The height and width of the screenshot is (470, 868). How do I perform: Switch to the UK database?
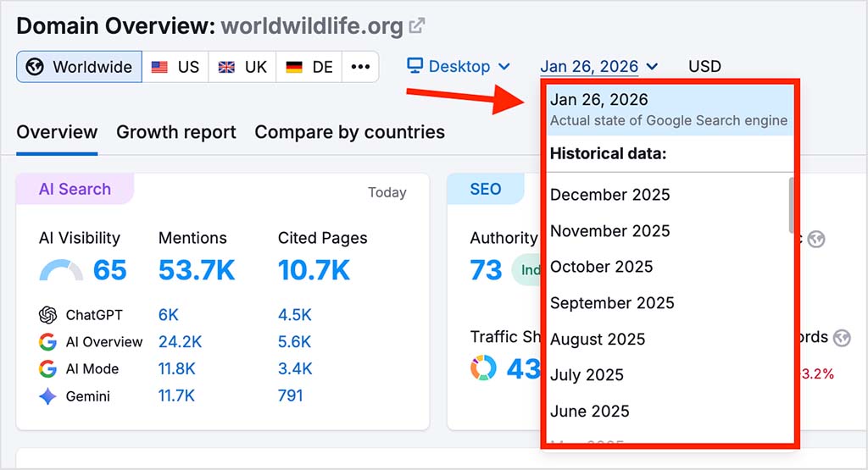tap(242, 67)
